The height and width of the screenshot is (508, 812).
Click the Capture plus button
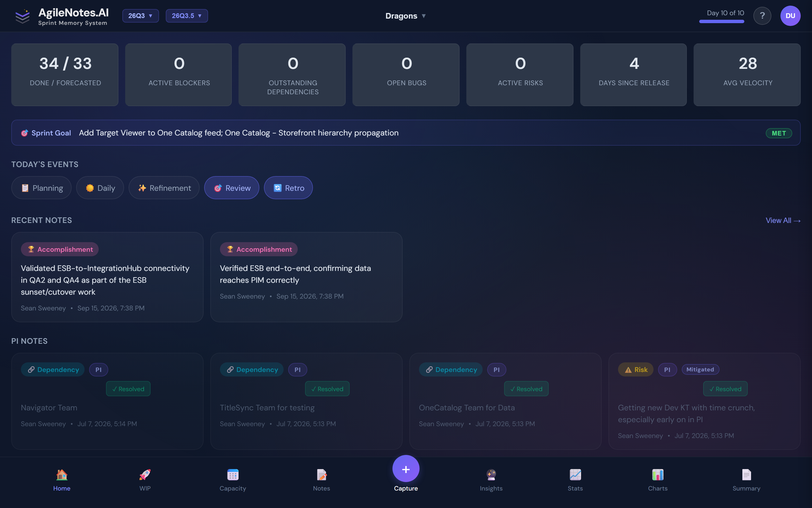(x=406, y=469)
